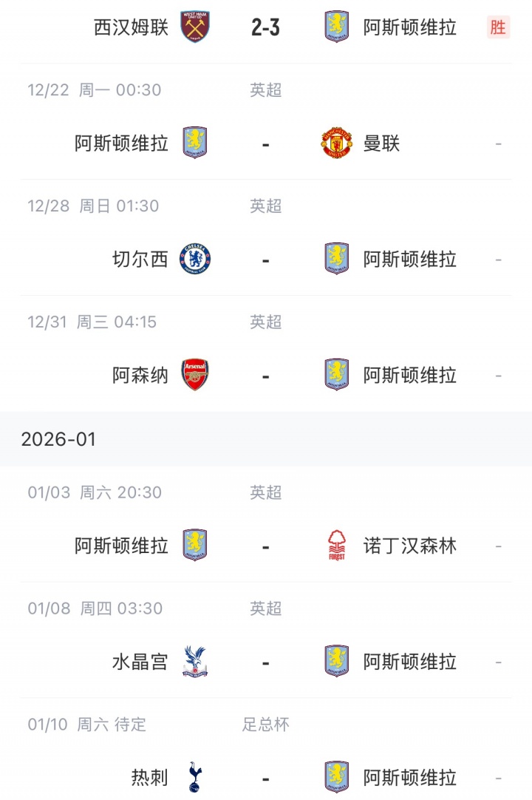Open team page for 热刺
The width and height of the screenshot is (532, 800).
tap(149, 777)
